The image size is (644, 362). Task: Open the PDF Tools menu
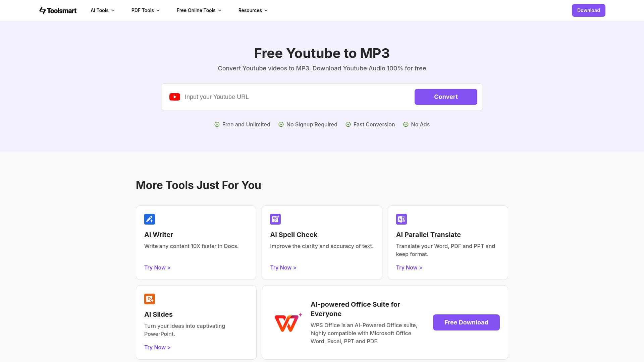click(145, 10)
